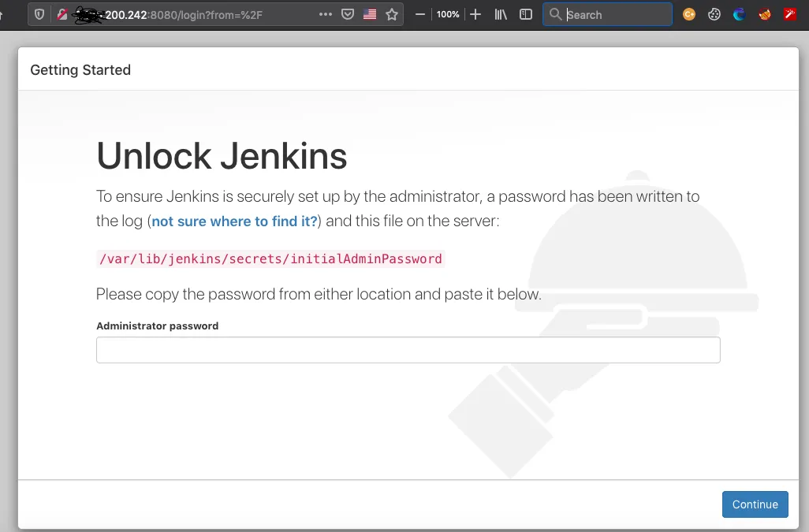Click the Save to Pocket icon
The width and height of the screenshot is (809, 532).
(x=348, y=14)
